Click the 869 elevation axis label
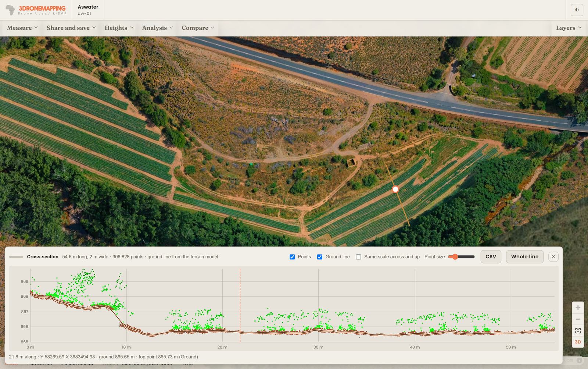 tap(24, 281)
